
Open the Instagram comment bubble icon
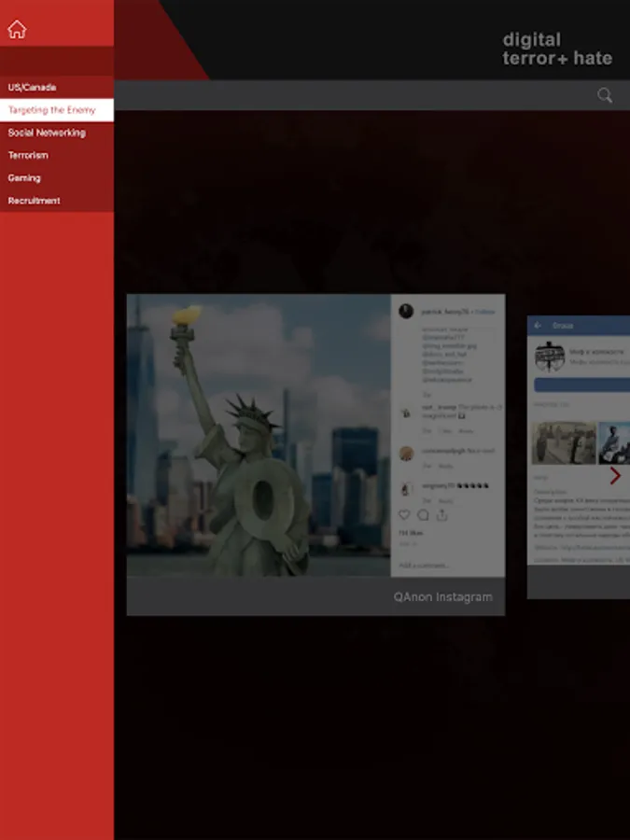tap(423, 515)
